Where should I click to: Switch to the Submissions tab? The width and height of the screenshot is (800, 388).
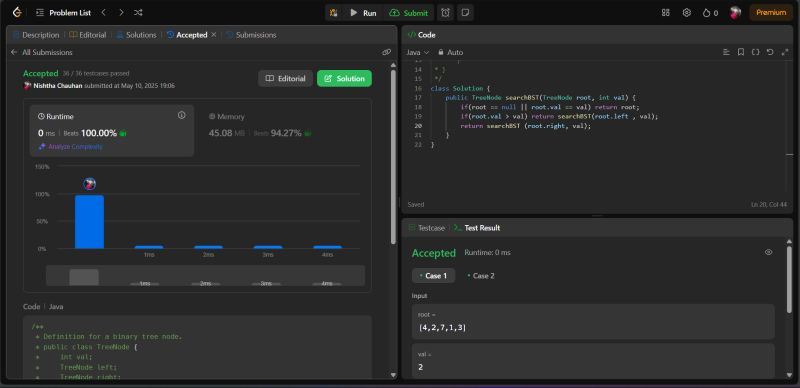pos(251,35)
